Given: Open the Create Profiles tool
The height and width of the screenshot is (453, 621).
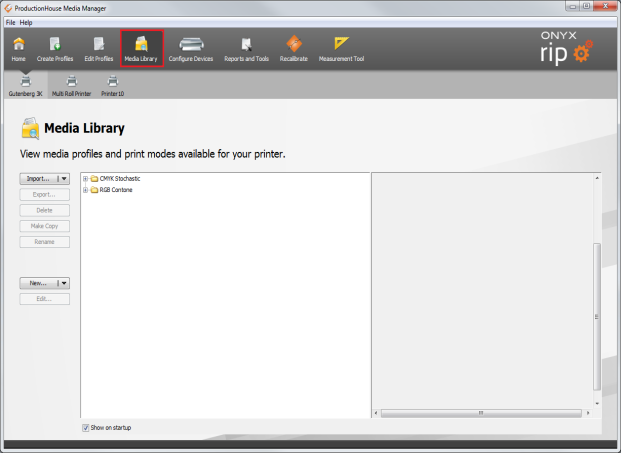Looking at the screenshot, I should (x=55, y=49).
